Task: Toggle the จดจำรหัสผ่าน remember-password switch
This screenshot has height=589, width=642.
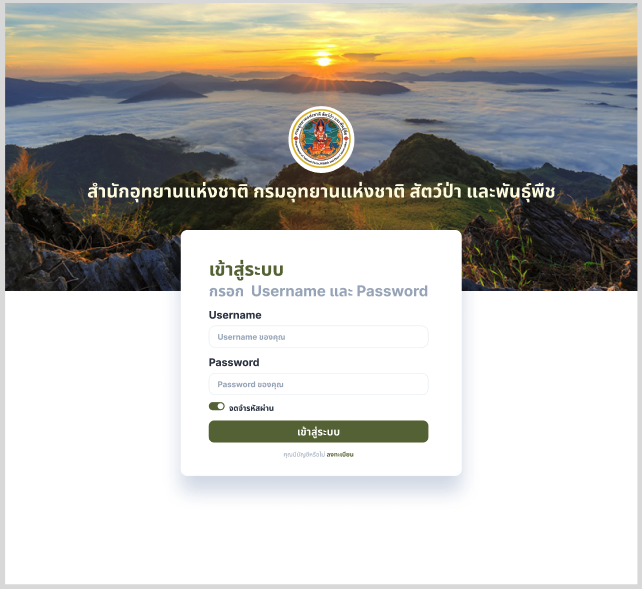Action: pos(217,406)
